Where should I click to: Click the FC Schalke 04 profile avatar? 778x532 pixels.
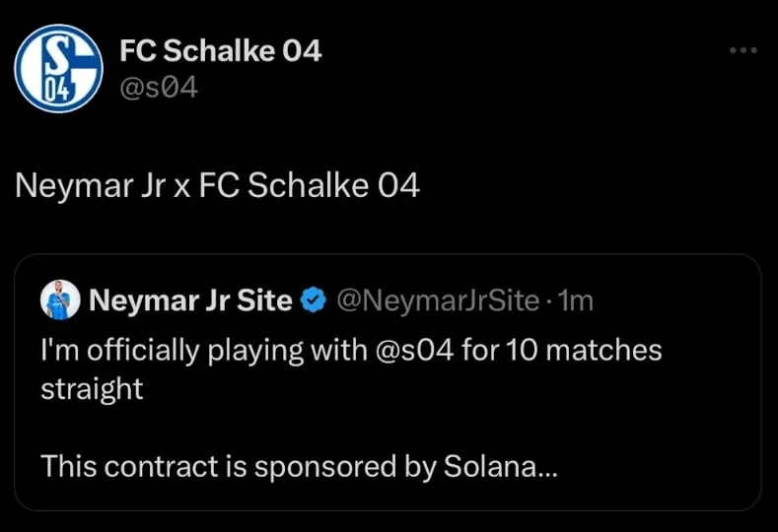pos(59,68)
